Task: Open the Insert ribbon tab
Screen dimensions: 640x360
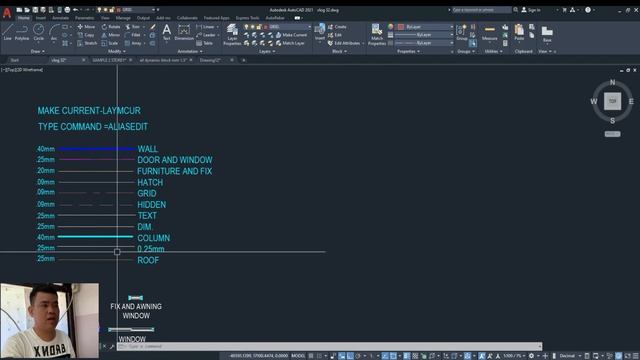Action: 41,18
